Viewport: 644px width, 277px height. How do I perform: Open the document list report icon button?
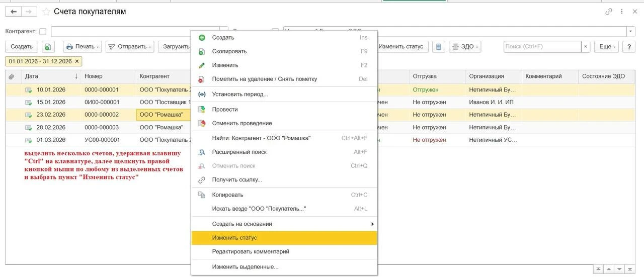pos(439,47)
